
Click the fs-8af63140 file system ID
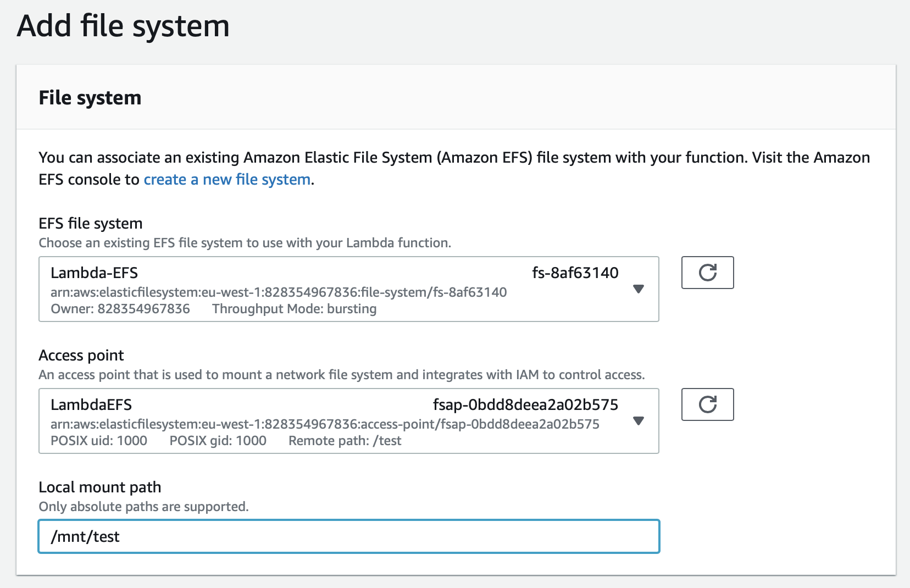pos(575,273)
